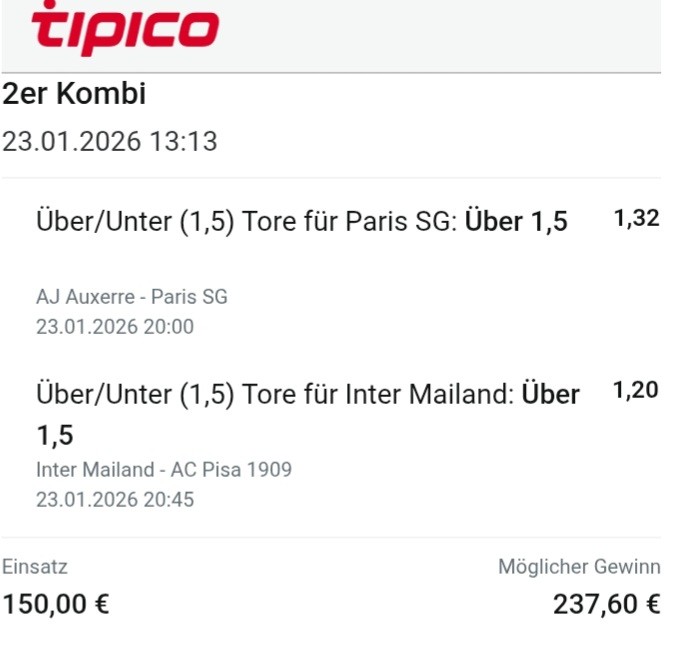Click the 20:45 kickoff date line
Image resolution: width=675 pixels, height=656 pixels.
[115, 499]
